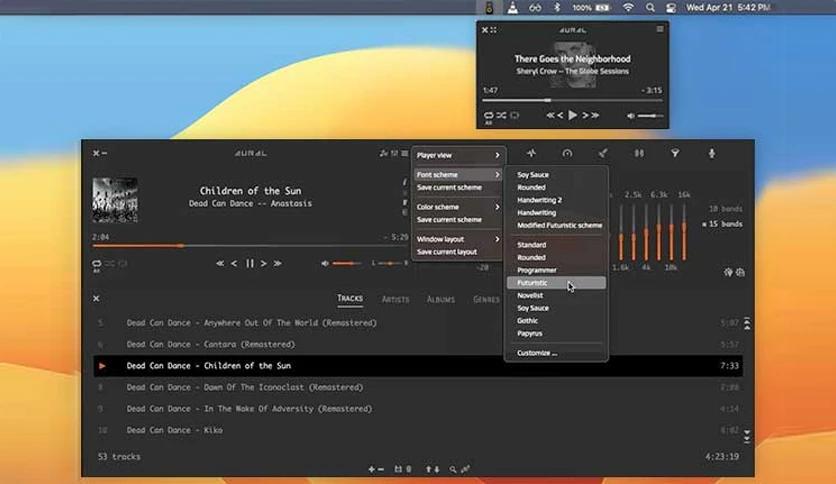Screen dimensions: 836x484
Task: Switch to Tracks playlist tab
Action: point(350,299)
